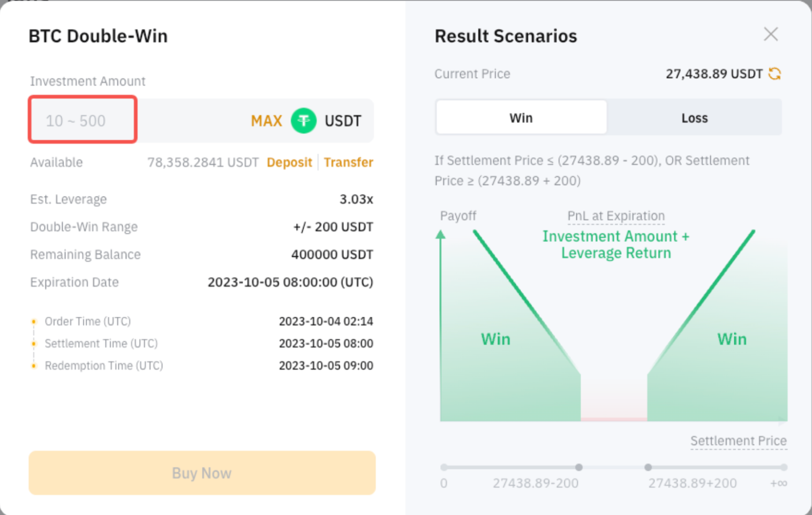The height and width of the screenshot is (515, 812).
Task: Switch to the Loss scenario tab
Action: 694,118
